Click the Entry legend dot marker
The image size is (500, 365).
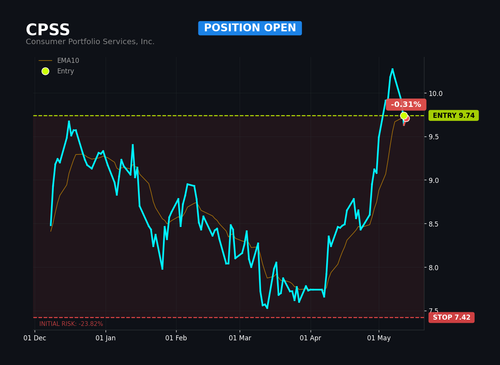(x=45, y=71)
